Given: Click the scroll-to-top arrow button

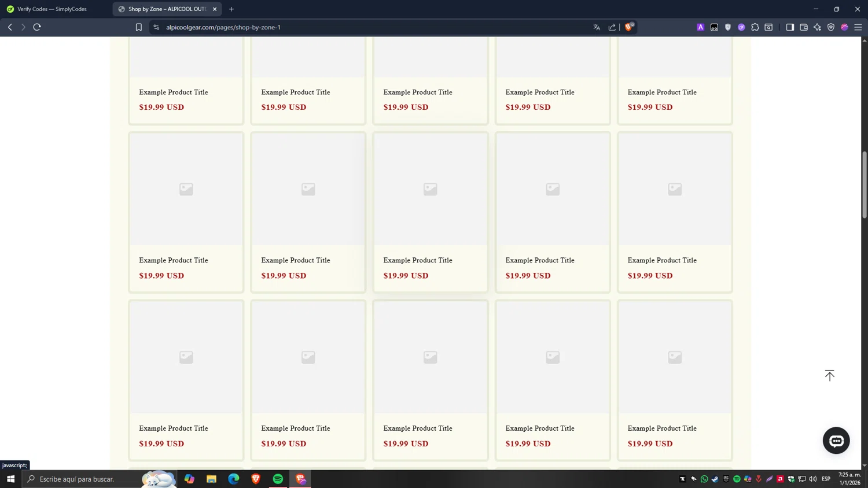Looking at the screenshot, I should [830, 375].
